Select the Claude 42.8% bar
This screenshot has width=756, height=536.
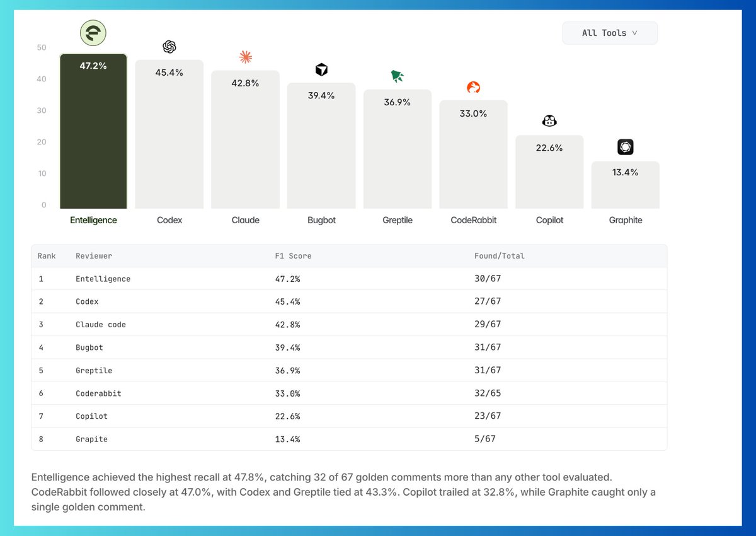pyautogui.click(x=246, y=139)
